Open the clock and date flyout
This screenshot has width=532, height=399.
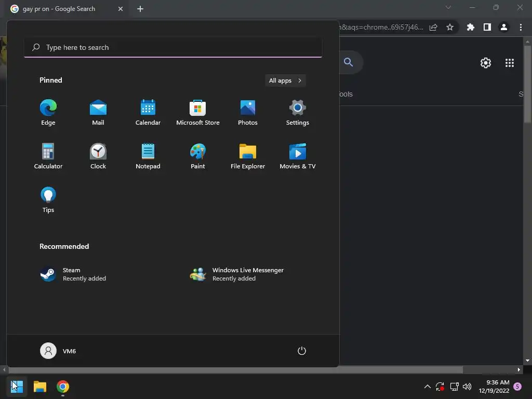click(x=494, y=387)
